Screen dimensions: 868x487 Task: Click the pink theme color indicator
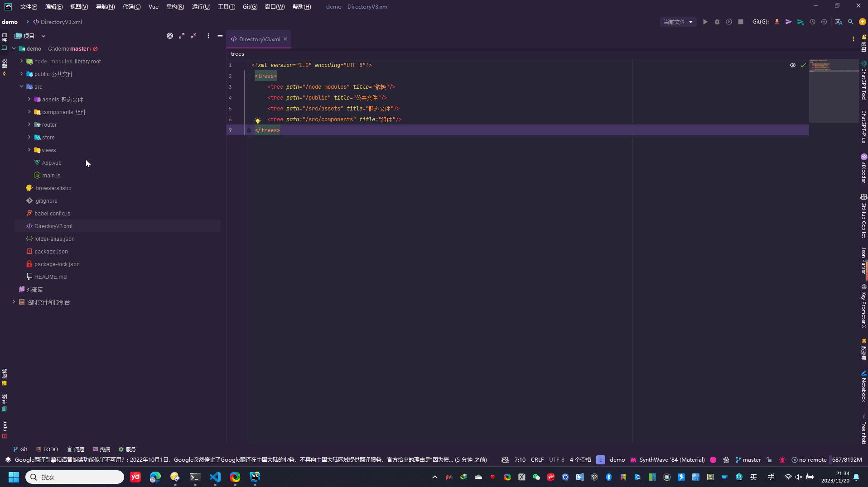[713, 460]
